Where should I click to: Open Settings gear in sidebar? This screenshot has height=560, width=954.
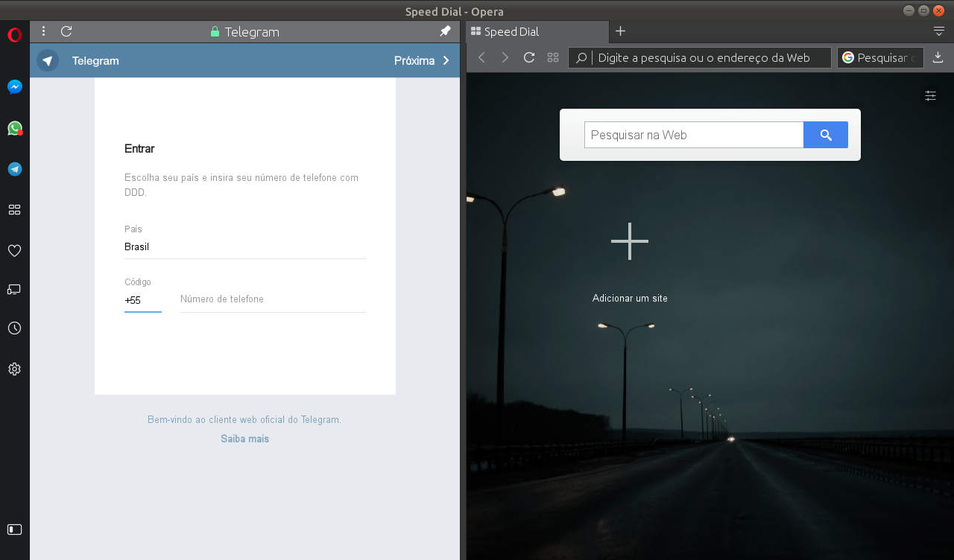[14, 369]
